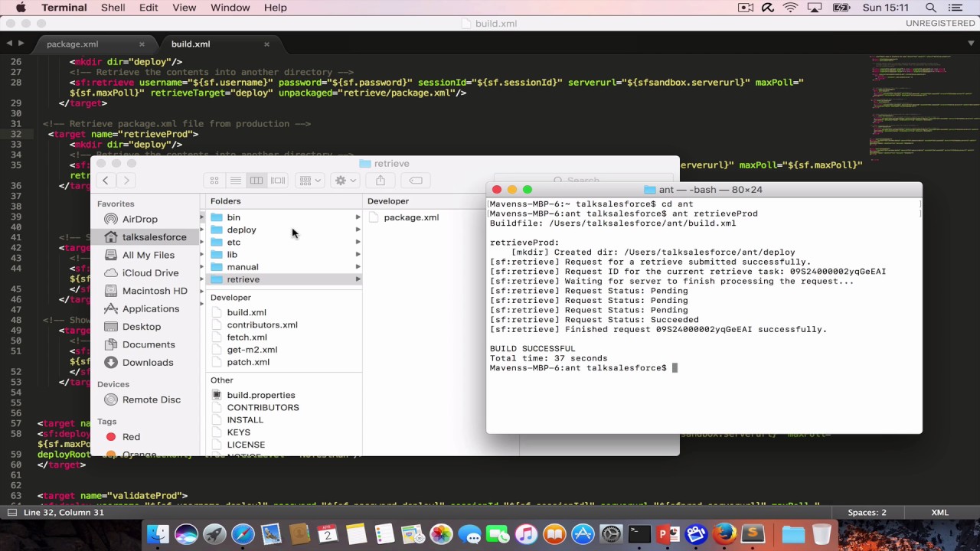Open Notes app from the dock
Viewport: 980px width, 551px height.
[356, 534]
